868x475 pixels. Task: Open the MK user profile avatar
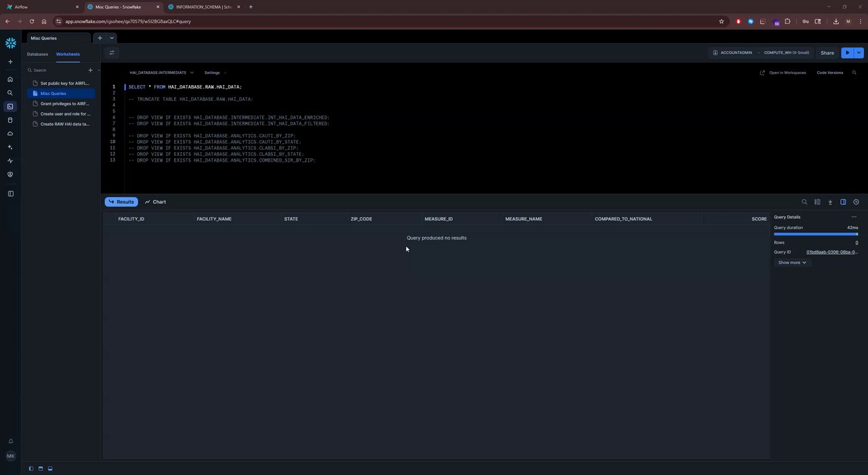coord(11,456)
